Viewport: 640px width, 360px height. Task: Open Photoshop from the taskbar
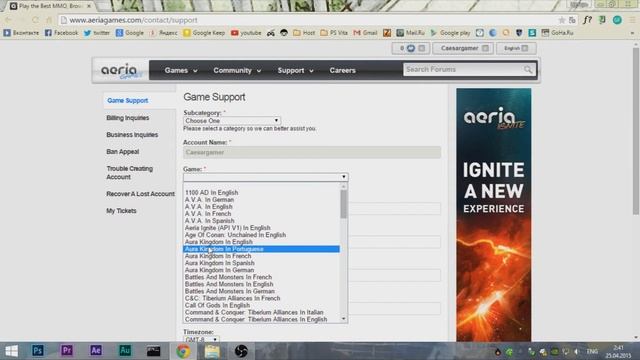point(38,351)
